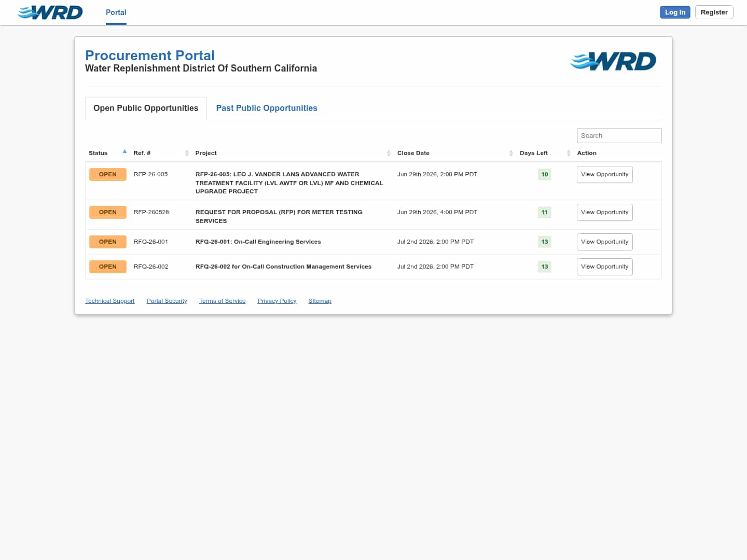Click close date Jun 29th 2026, 2:00 PM PDT
Screen dimensions: 747x560
pos(437,174)
